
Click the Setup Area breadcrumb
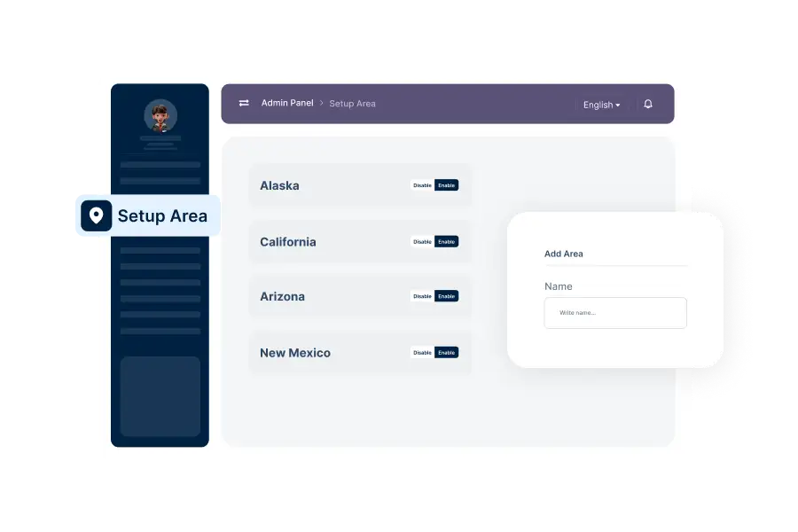point(352,104)
